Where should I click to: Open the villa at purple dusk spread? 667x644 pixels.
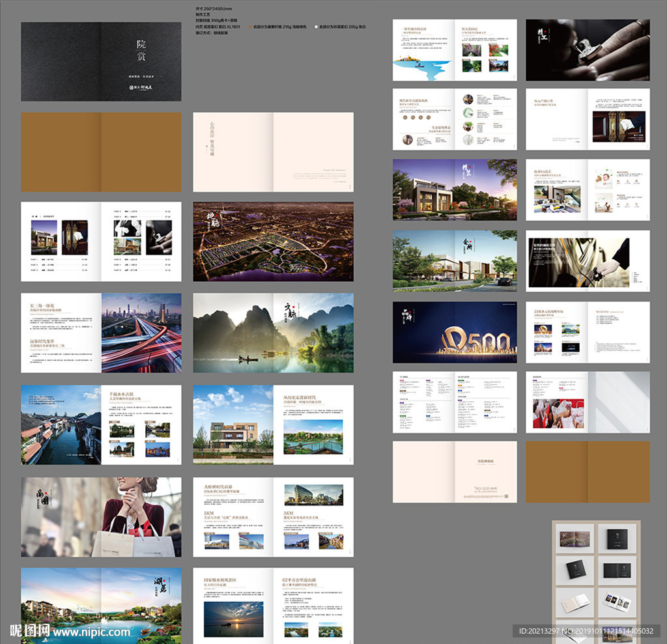point(455,189)
